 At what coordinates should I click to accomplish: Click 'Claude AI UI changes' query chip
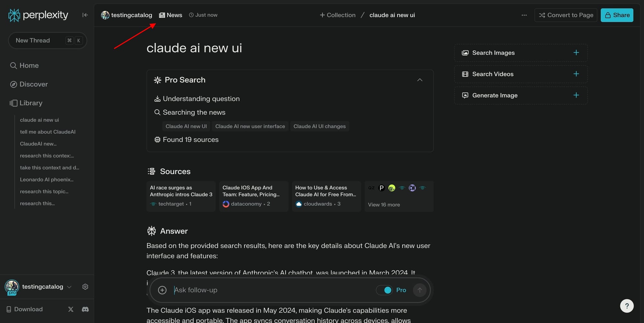pyautogui.click(x=319, y=126)
